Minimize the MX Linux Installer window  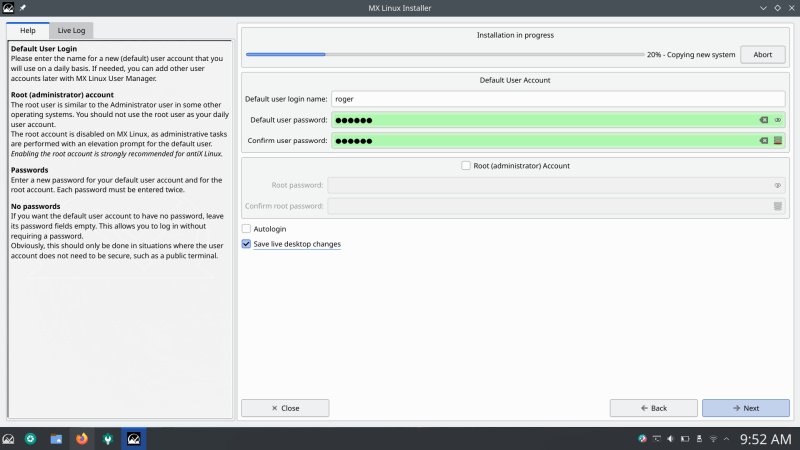(x=763, y=8)
